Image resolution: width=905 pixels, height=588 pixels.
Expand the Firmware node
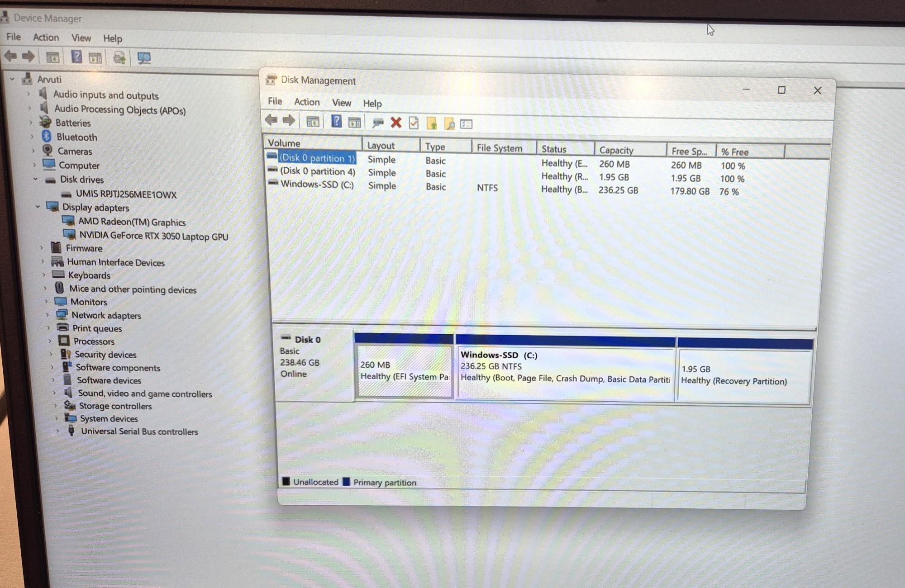tap(41, 247)
